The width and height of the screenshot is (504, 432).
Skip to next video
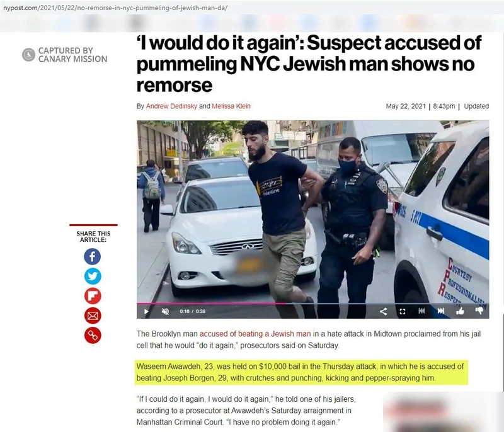[441, 311]
